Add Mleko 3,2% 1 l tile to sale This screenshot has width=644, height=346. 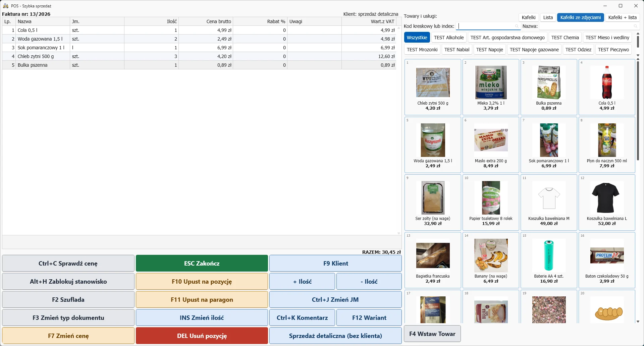[491, 87]
